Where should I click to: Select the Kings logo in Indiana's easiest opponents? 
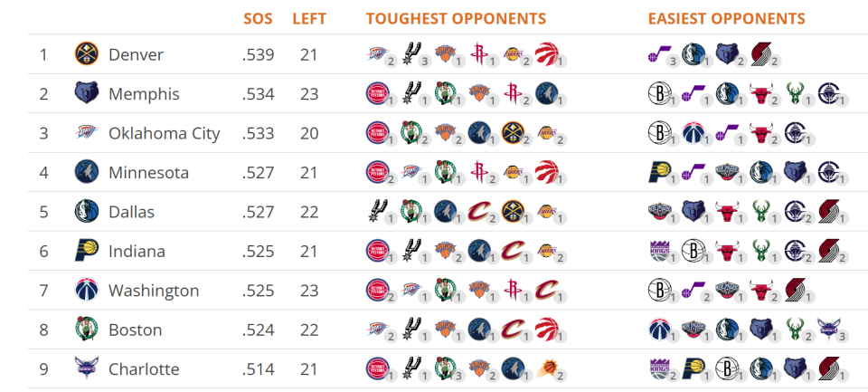pos(659,251)
